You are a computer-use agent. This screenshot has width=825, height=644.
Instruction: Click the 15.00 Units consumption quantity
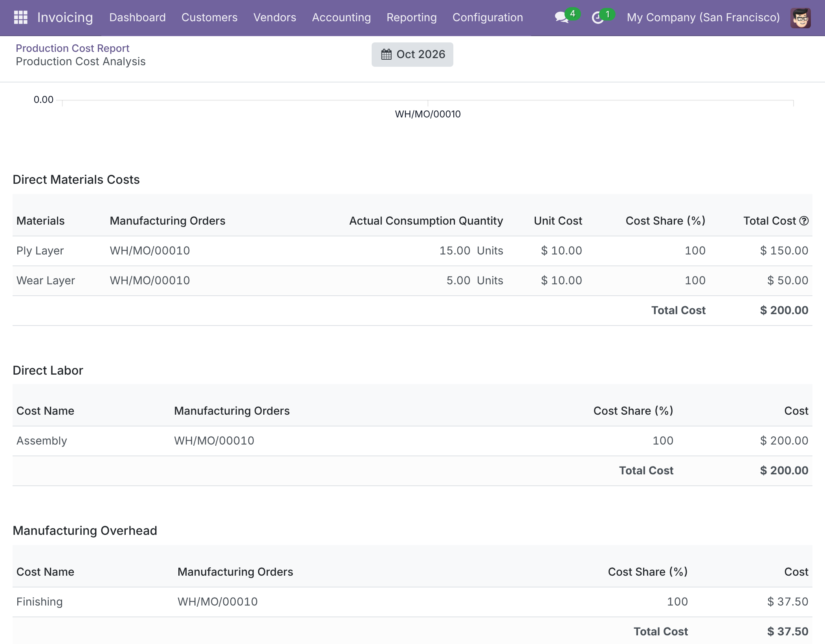tap(471, 251)
